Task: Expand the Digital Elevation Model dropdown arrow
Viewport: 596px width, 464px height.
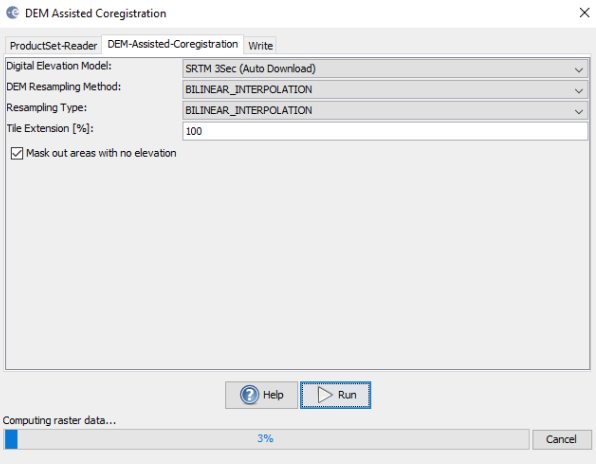Action: pyautogui.click(x=579, y=70)
